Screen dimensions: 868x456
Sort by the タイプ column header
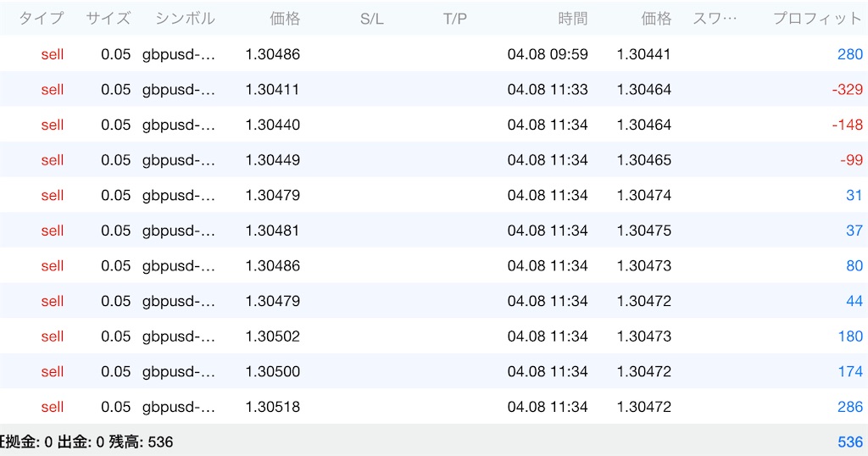click(42, 19)
